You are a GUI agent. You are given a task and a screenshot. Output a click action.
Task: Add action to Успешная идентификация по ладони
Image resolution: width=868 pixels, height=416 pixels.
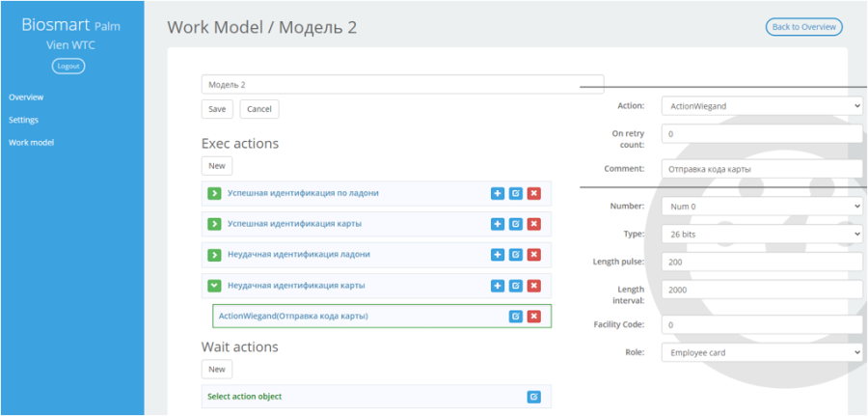pyautogui.click(x=498, y=193)
